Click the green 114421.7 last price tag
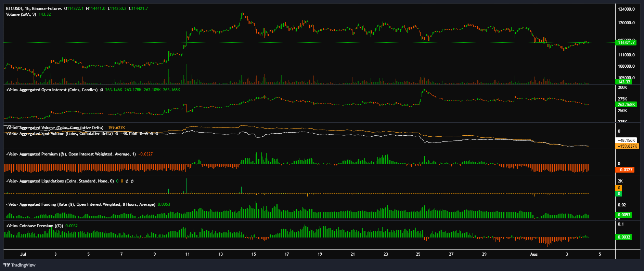Image resolution: width=644 pixels, height=271 pixels. [626, 43]
